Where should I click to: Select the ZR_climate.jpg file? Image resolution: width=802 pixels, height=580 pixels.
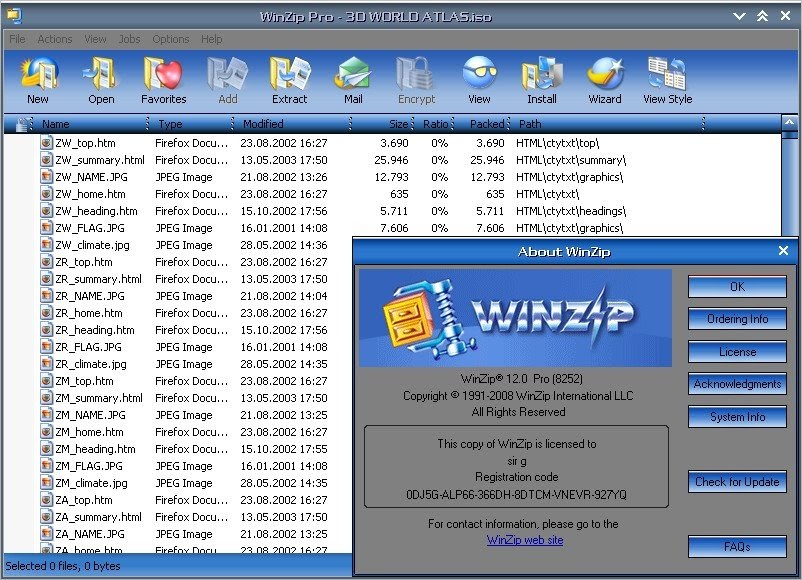click(x=91, y=364)
